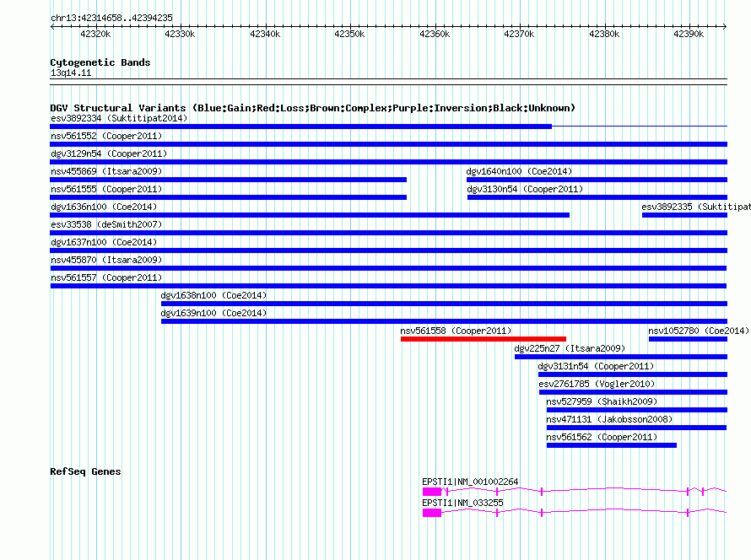
Task: Click the 42340k ruler tick label
Action: tap(265, 34)
